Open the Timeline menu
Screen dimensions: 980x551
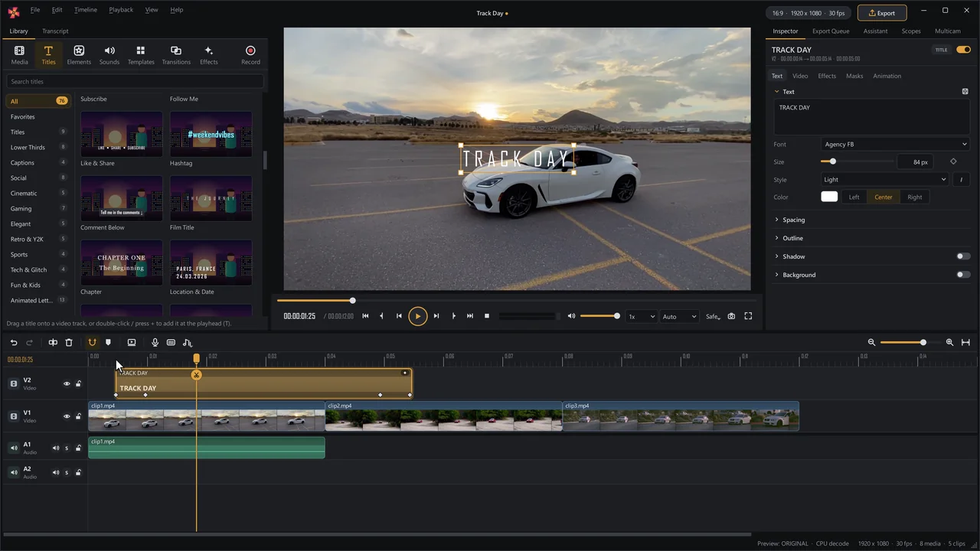pos(86,10)
